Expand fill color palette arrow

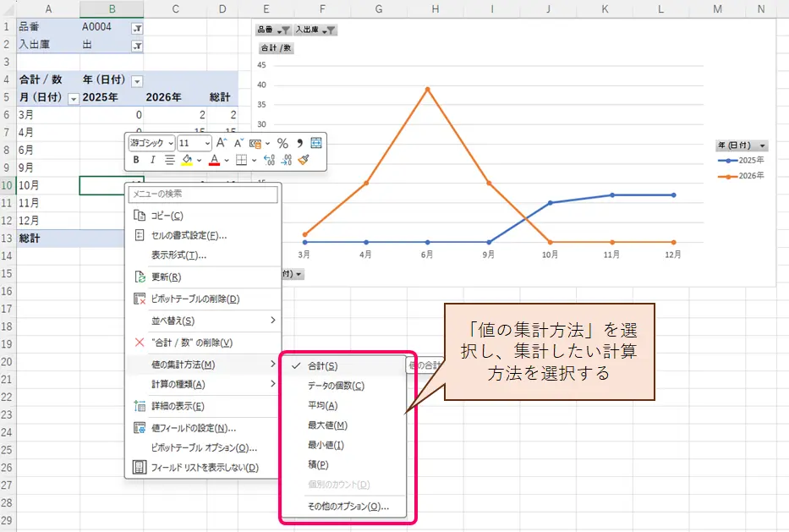200,160
